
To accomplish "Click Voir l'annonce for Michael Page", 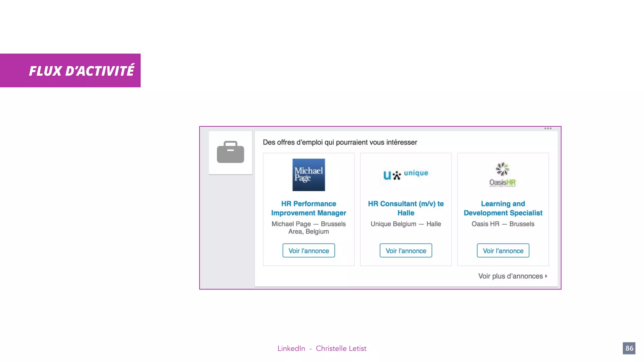I will (x=308, y=250).
